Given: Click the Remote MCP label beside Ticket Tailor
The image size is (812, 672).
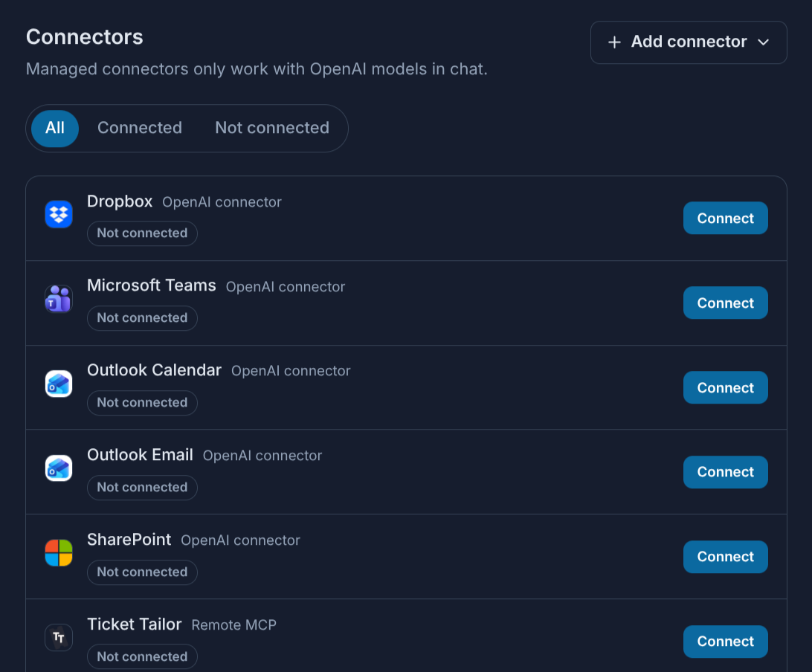Looking at the screenshot, I should pyautogui.click(x=234, y=625).
